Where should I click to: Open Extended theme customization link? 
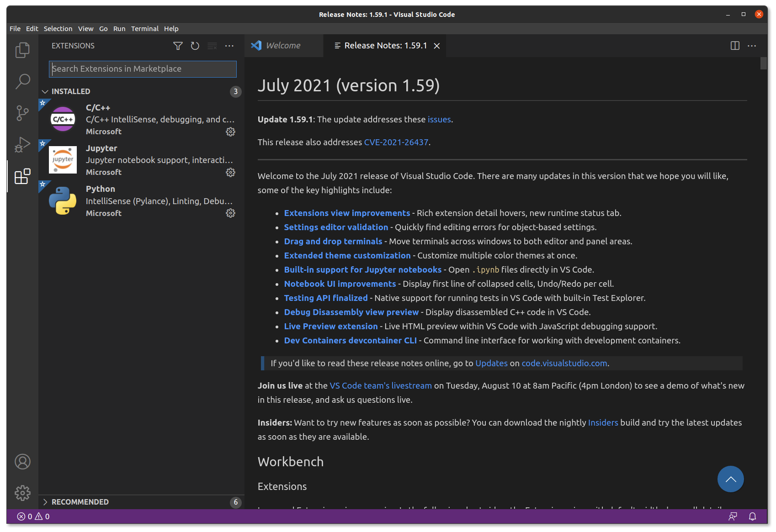347,255
